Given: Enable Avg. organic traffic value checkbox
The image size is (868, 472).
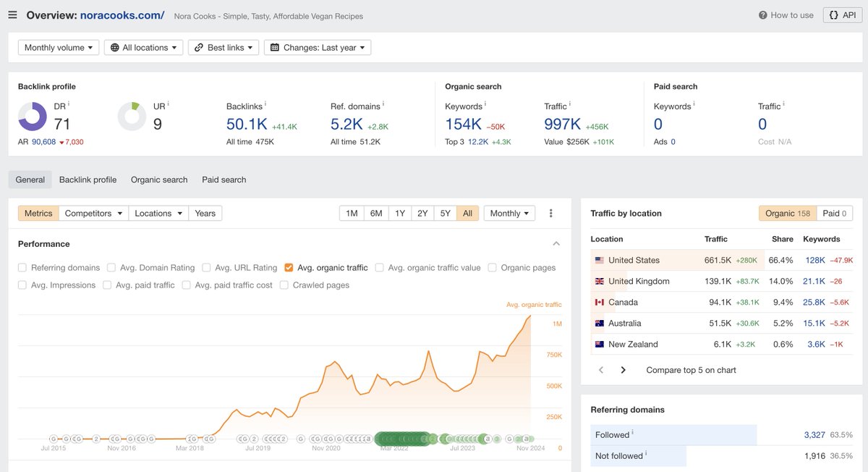Looking at the screenshot, I should pyautogui.click(x=380, y=268).
